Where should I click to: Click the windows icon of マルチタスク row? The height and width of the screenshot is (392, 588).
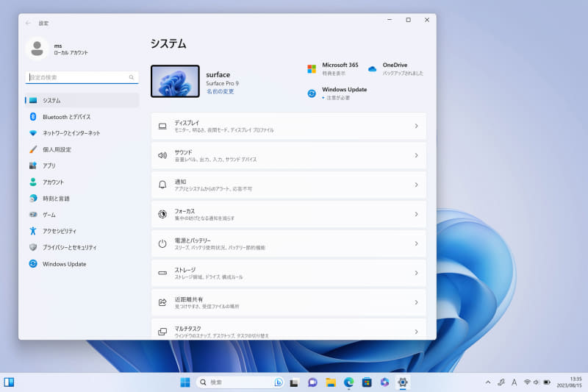click(x=162, y=332)
